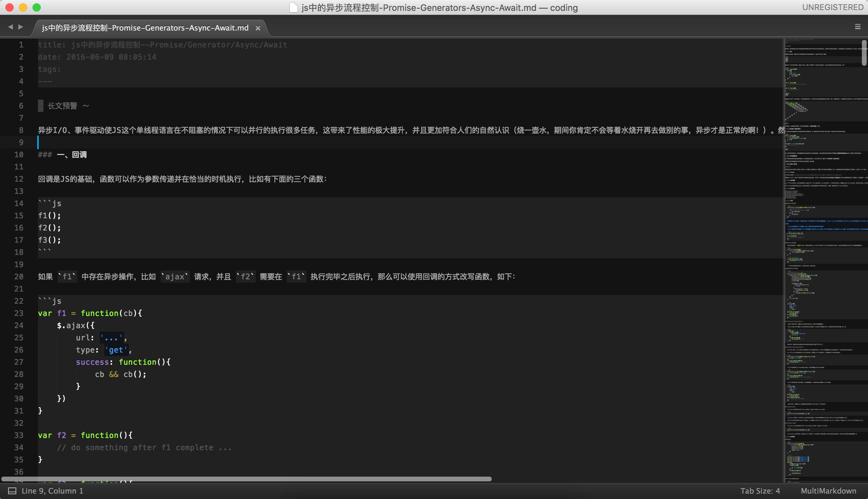
Task: Change the MultiMarkdown syntax selector
Action: (x=828, y=491)
